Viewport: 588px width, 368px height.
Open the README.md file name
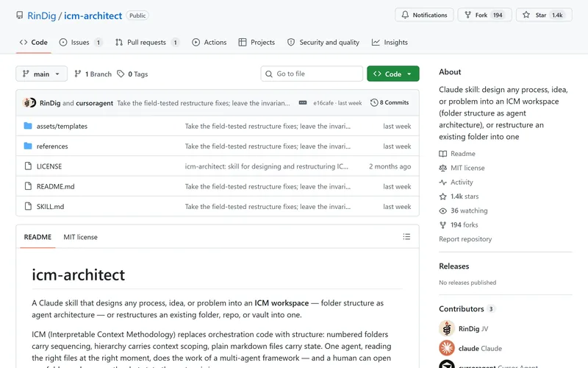coord(56,186)
